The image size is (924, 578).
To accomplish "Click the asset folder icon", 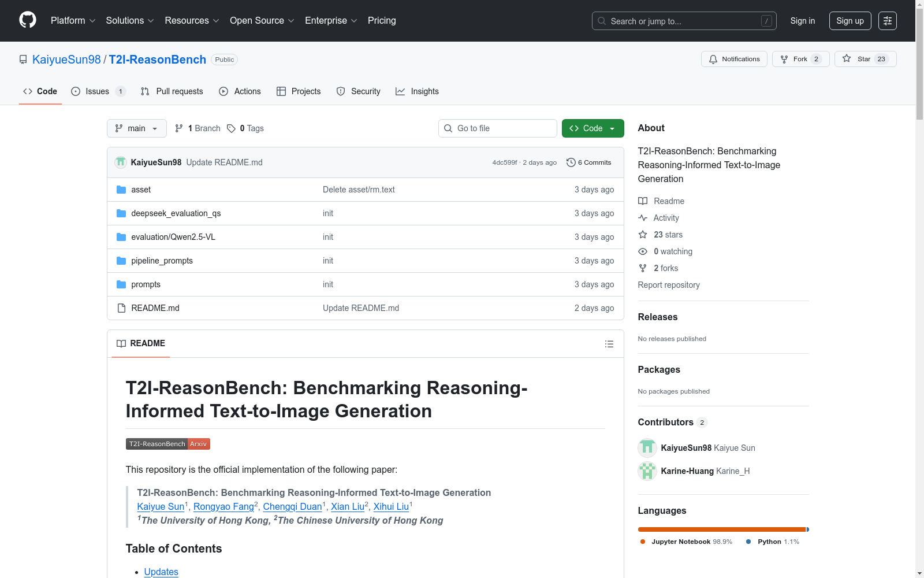I will tap(121, 190).
